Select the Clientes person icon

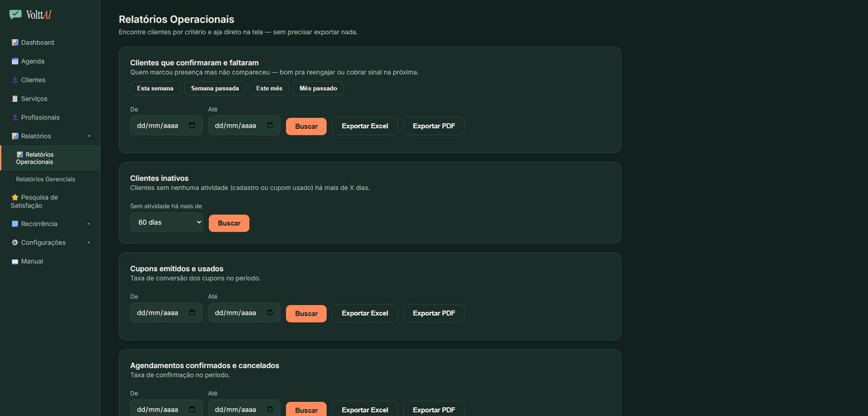click(x=15, y=80)
